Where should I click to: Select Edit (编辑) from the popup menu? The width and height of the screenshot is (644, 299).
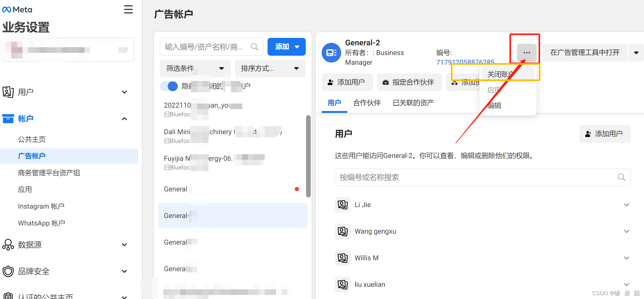point(508,106)
